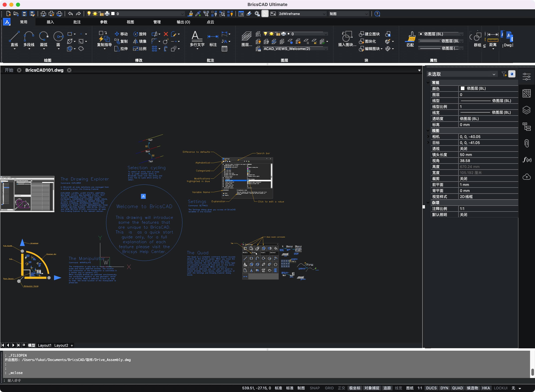Toggle 追踪 tracking in status bar
Image resolution: width=535 pixels, height=392 pixels.
click(387, 388)
